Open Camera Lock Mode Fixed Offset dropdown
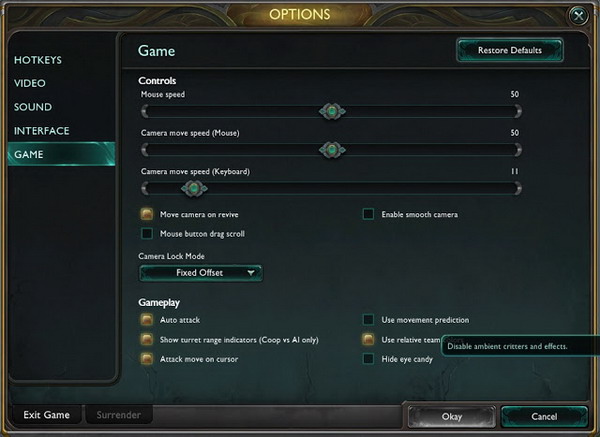600x437 pixels. pos(200,272)
